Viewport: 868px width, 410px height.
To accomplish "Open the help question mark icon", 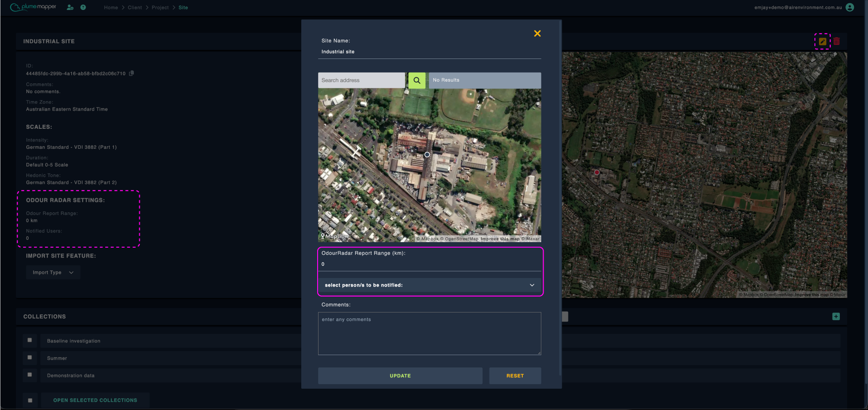I will 83,7.
